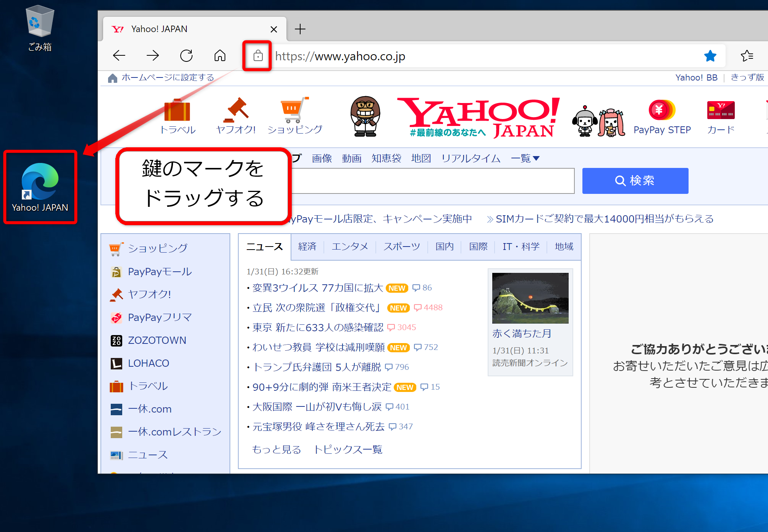Open the カード icon at top
This screenshot has height=532, width=768.
(721, 117)
